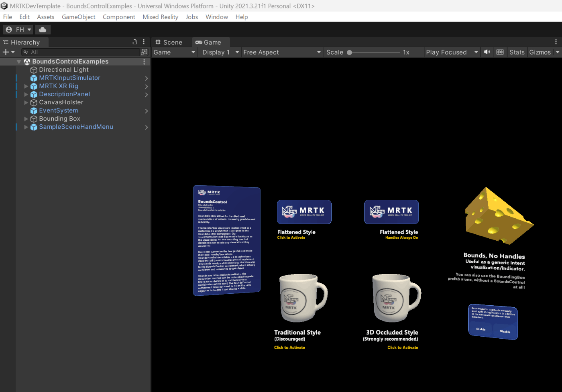Expand the CanvasHolster node
Screen dimensions: 562x392
tap(26, 103)
